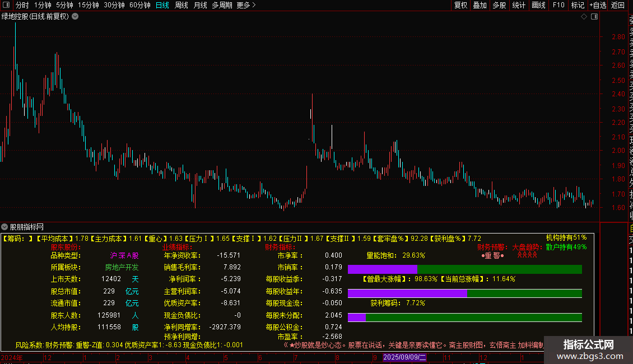Click the 大盘趋势 label
Screen dimensions: 633x364
point(528,247)
